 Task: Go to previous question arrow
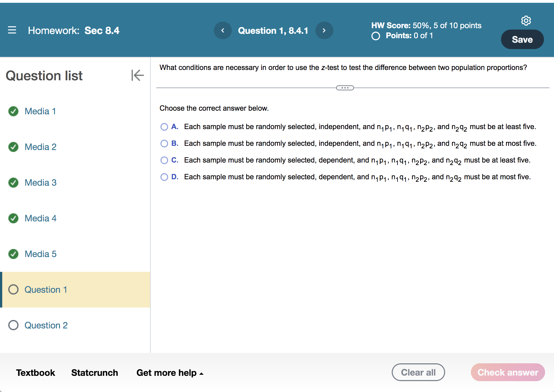pyautogui.click(x=223, y=30)
